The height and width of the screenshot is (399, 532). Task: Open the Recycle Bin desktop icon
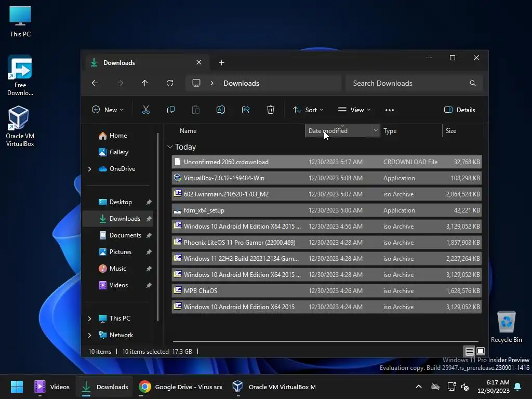click(x=506, y=327)
